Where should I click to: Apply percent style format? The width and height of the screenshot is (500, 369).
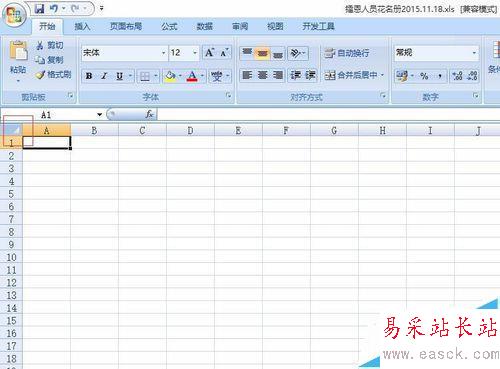click(424, 76)
